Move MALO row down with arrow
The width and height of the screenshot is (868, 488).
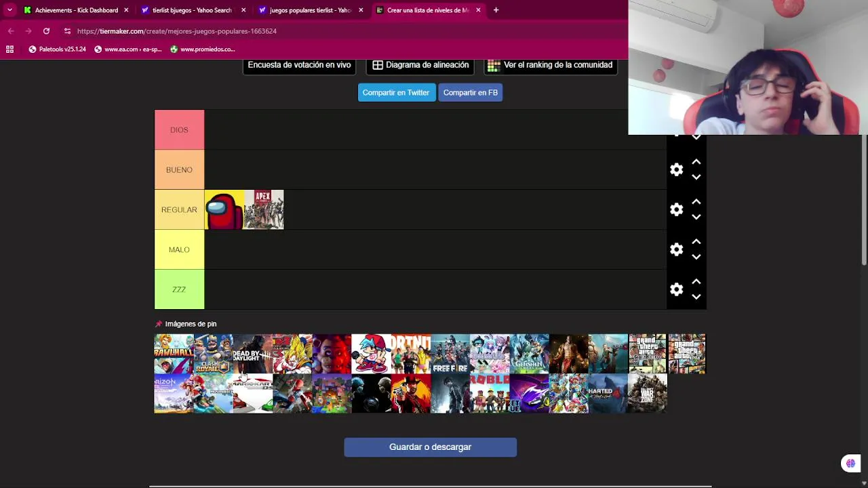pos(696,257)
